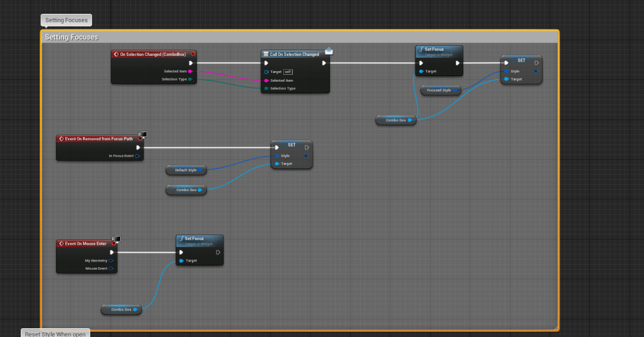Click the teal Selection Type output pin
Viewport: 644px width, 337px height.
[x=190, y=79]
